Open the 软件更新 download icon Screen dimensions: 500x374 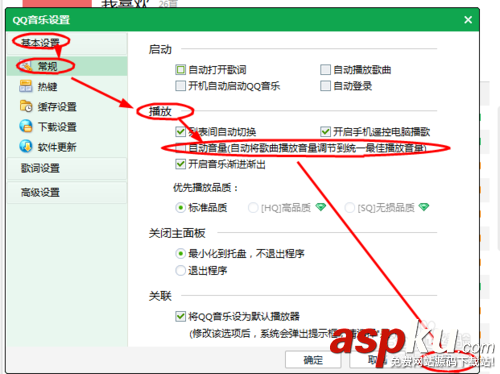click(26, 146)
